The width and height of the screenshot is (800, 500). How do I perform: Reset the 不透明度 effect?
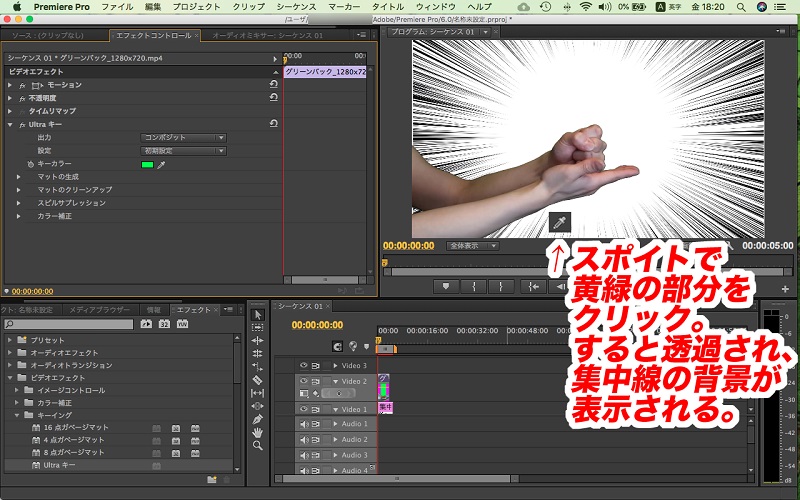pyautogui.click(x=273, y=97)
